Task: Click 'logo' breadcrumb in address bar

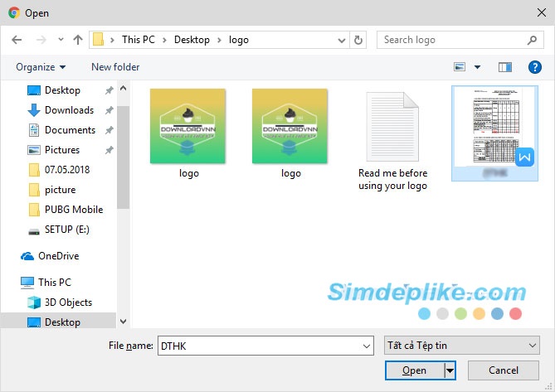Action: 239,40
